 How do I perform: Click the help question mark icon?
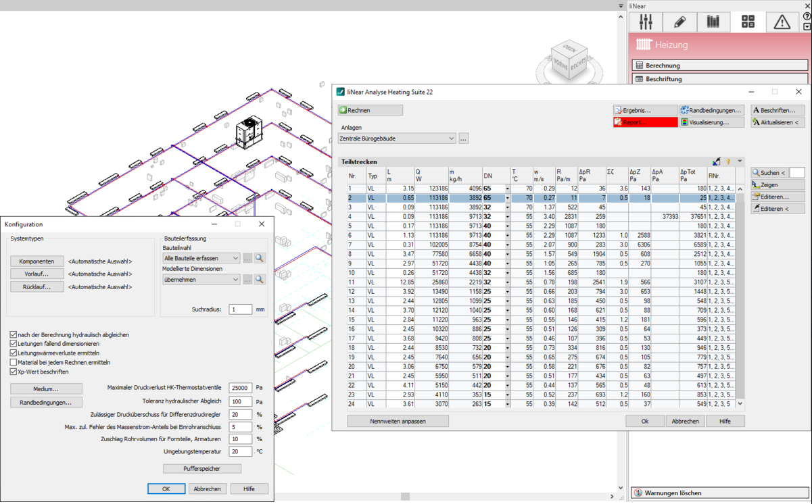(x=807, y=17)
